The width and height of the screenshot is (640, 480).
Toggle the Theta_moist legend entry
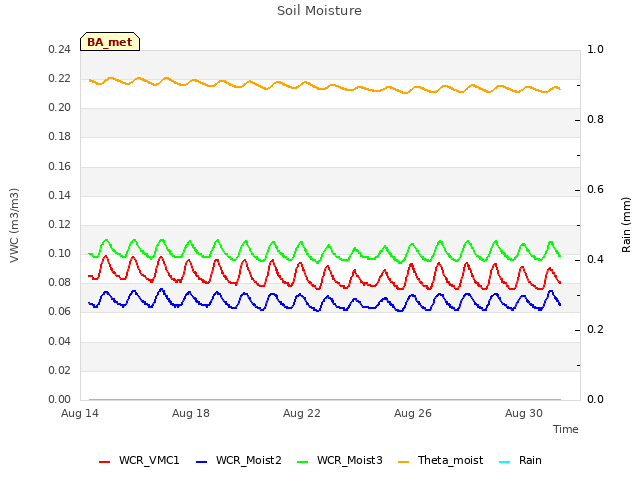(440, 461)
